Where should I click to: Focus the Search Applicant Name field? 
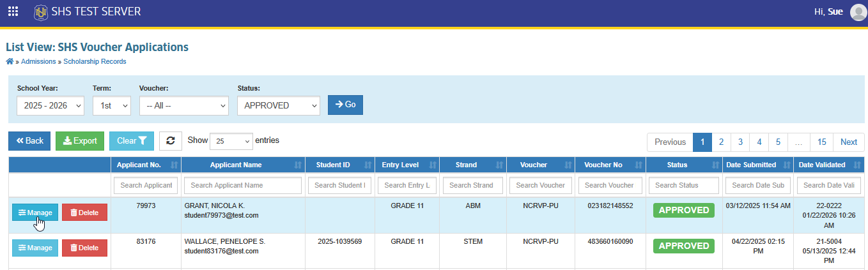[243, 185]
